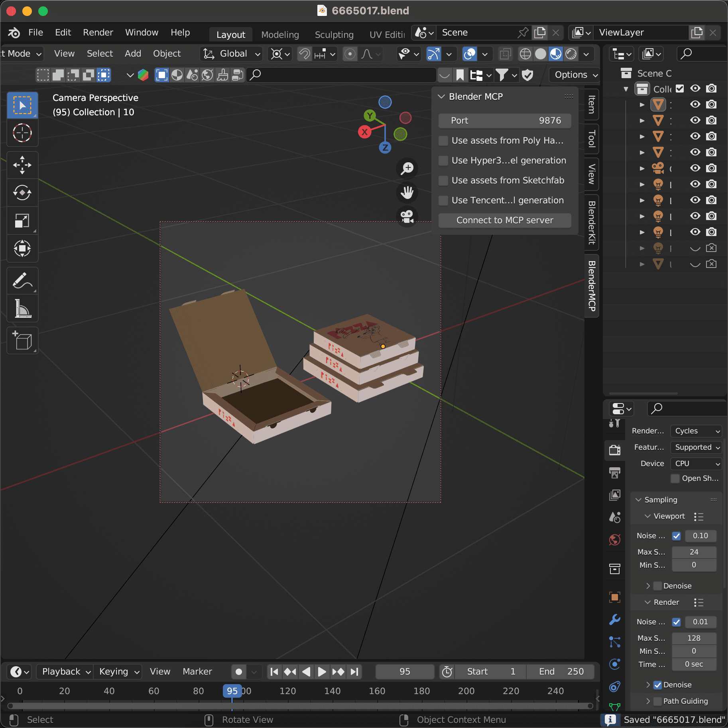The image size is (728, 728).
Task: Open the Render Engine Cycles dropdown
Action: (x=696, y=431)
